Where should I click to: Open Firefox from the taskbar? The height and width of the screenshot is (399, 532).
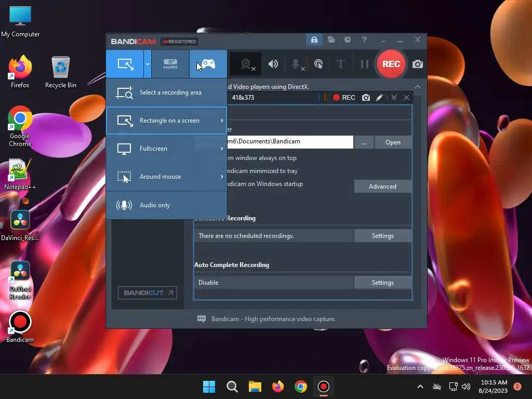278,387
